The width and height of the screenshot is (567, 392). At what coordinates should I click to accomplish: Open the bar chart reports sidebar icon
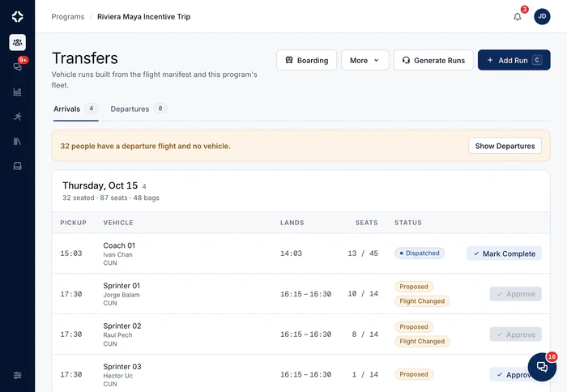(17, 92)
